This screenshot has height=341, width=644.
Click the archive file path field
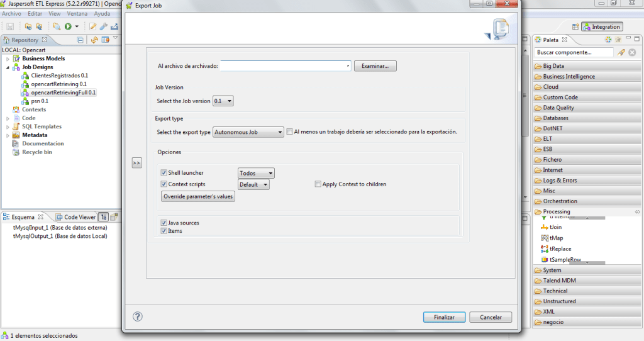pyautogui.click(x=284, y=66)
